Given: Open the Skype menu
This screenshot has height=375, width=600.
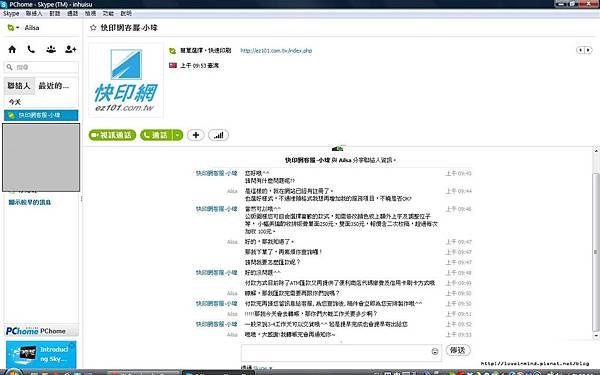Looking at the screenshot, I should (11, 13).
